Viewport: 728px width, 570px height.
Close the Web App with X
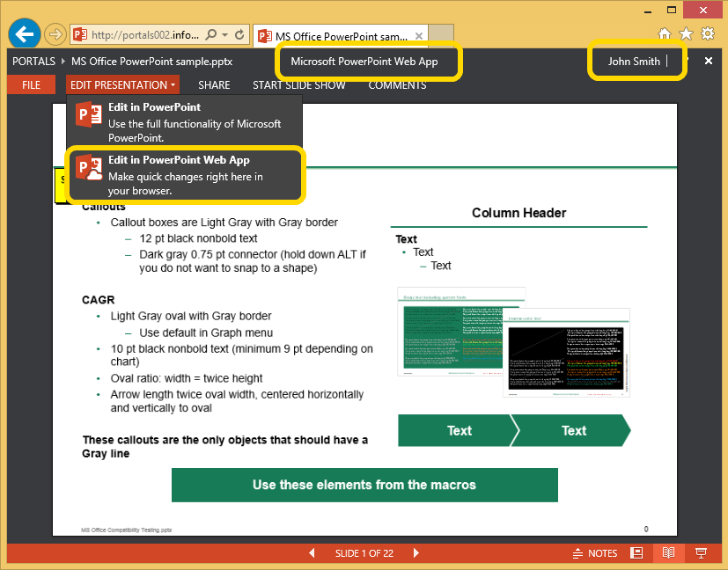pyautogui.click(x=709, y=61)
